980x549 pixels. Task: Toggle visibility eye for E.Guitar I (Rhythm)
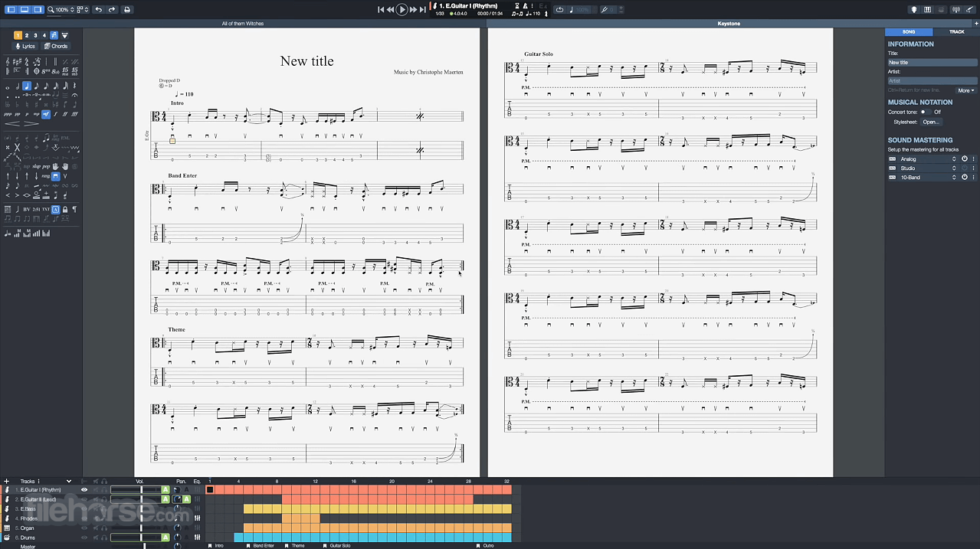(x=84, y=490)
